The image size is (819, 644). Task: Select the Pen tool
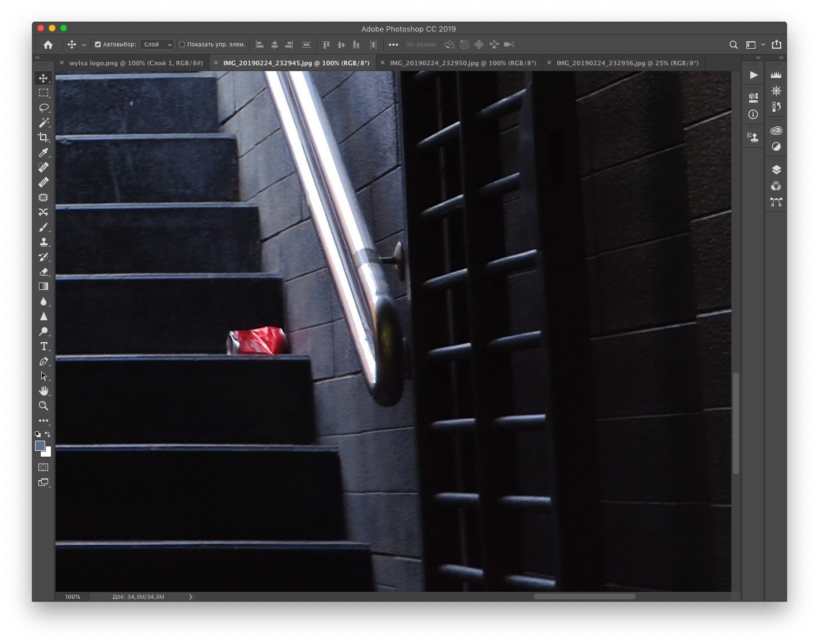[x=44, y=362]
